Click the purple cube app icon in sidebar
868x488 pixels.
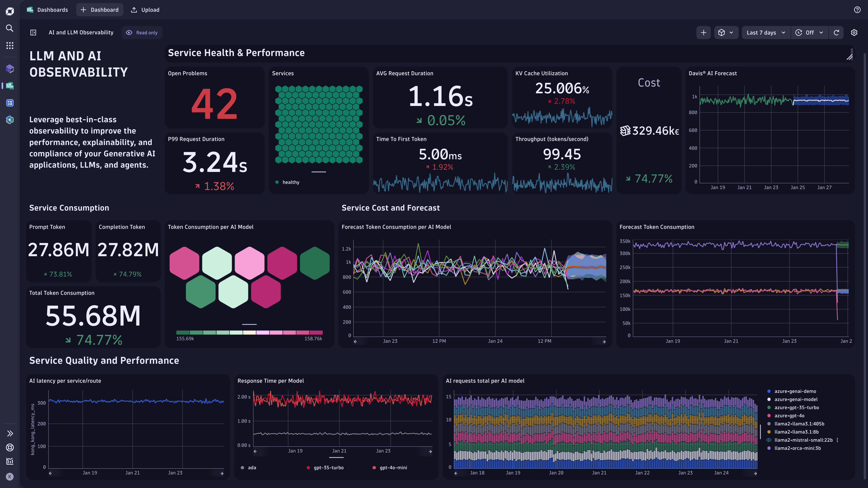pyautogui.click(x=10, y=69)
